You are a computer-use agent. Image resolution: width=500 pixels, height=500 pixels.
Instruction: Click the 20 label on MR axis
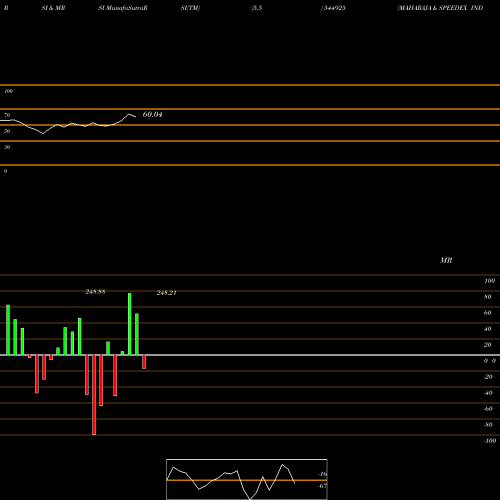click(x=488, y=345)
